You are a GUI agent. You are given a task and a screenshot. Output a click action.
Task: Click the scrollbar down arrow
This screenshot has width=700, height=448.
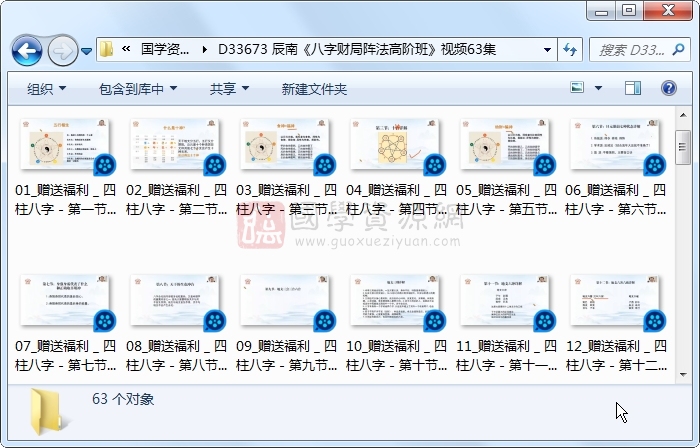coord(683,375)
